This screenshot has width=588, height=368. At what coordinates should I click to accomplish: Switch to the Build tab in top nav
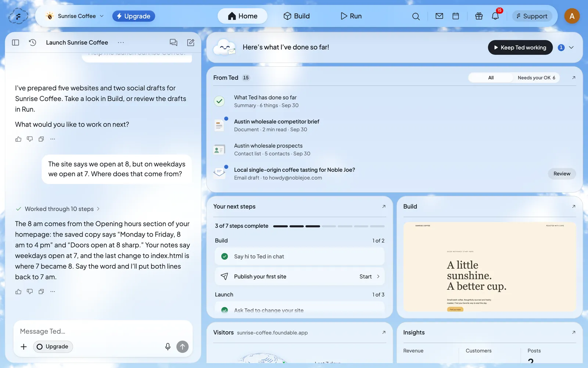click(x=297, y=16)
